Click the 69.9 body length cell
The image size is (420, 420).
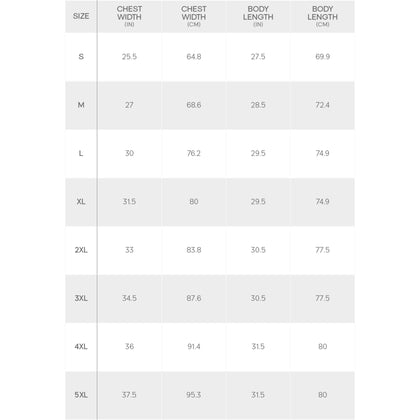(322, 57)
